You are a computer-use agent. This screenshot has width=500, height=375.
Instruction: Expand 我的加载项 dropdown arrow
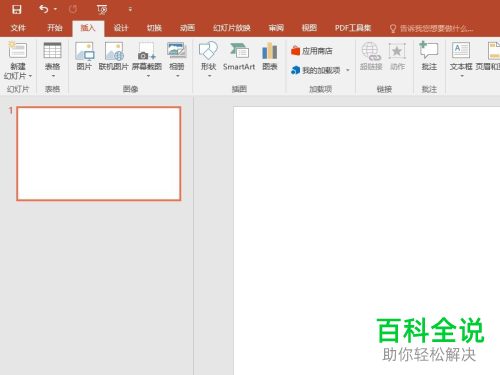pos(348,70)
